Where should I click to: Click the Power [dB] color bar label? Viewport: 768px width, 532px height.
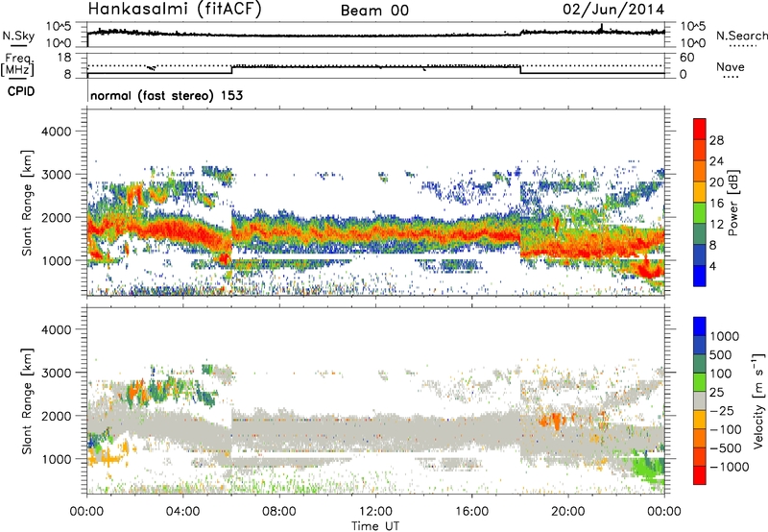[x=732, y=203]
